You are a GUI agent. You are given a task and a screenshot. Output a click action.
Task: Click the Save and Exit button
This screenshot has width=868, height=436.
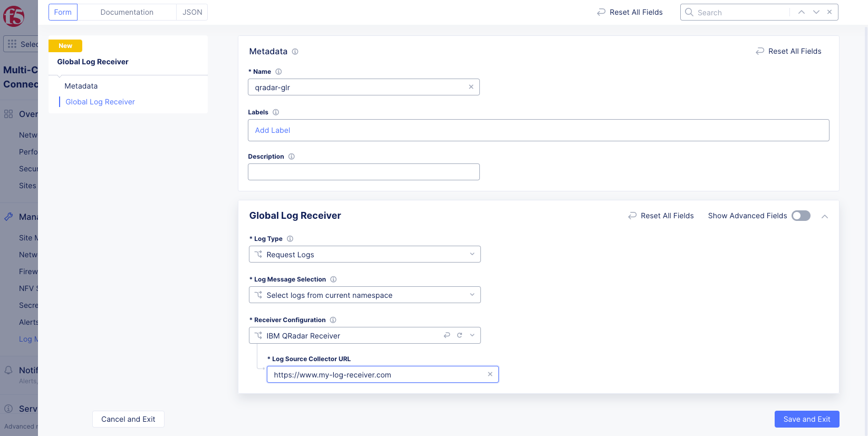tap(806, 419)
